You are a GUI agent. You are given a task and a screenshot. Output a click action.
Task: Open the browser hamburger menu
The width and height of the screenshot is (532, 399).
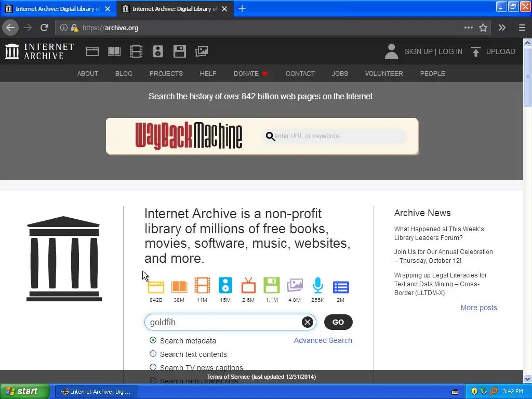coord(522,28)
